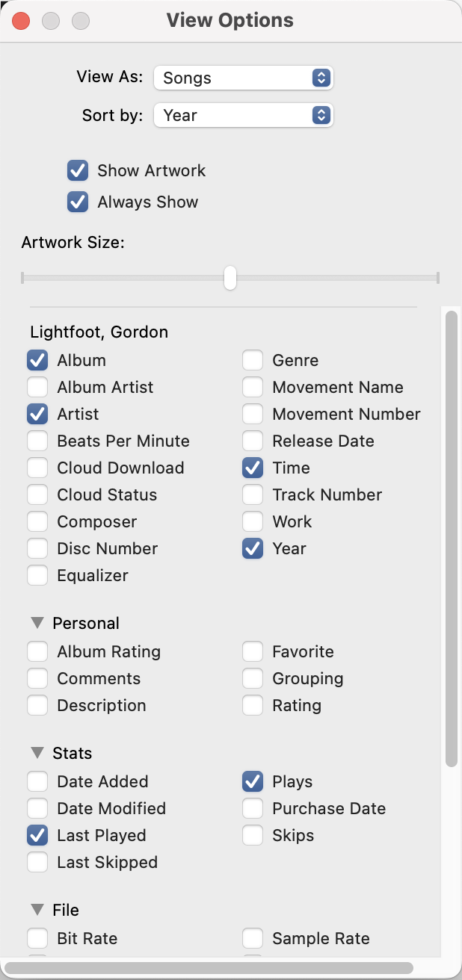Image resolution: width=462 pixels, height=980 pixels.
Task: Turn off the Time column
Action: pos(253,468)
